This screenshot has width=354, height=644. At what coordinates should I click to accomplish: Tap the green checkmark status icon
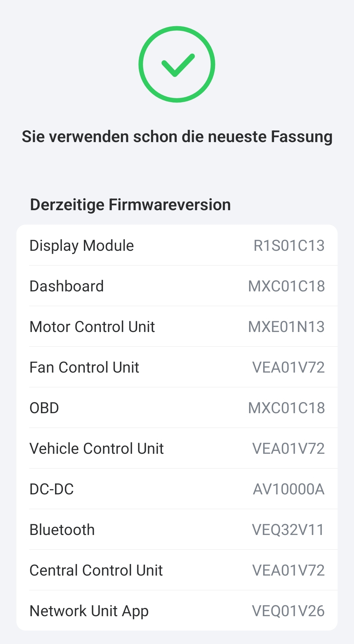(x=177, y=64)
